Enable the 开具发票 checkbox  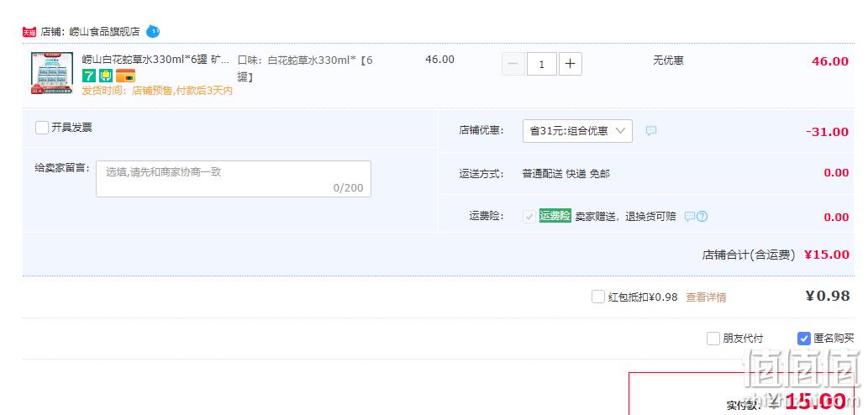pyautogui.click(x=42, y=128)
